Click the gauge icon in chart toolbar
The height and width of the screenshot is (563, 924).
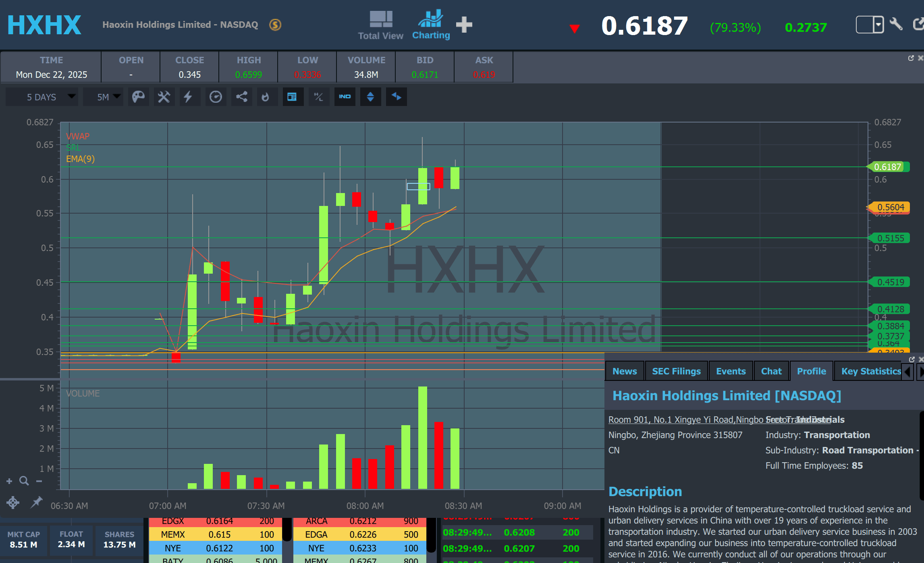pyautogui.click(x=216, y=97)
